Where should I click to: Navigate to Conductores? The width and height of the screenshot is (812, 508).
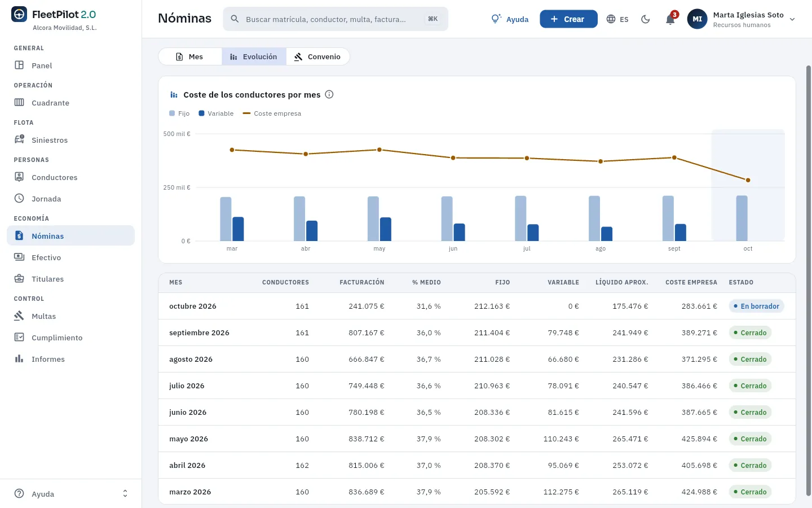click(71, 177)
